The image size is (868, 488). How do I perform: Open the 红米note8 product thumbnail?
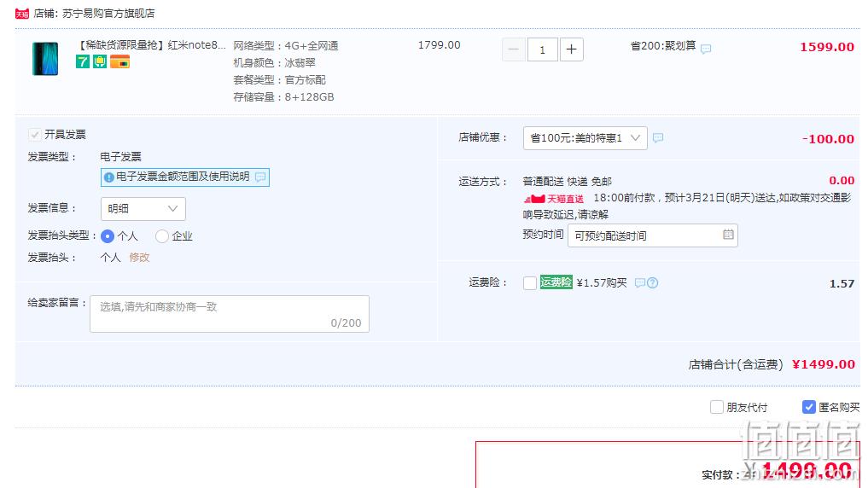point(45,59)
